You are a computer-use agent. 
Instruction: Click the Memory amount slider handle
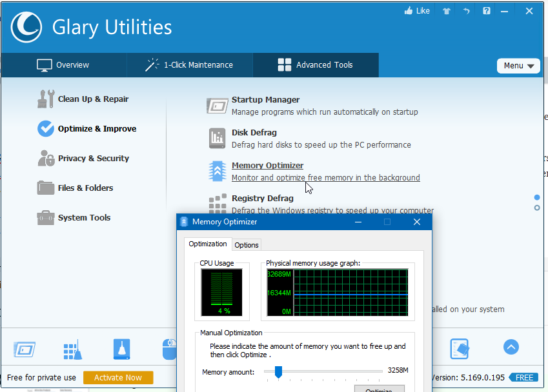tap(278, 372)
